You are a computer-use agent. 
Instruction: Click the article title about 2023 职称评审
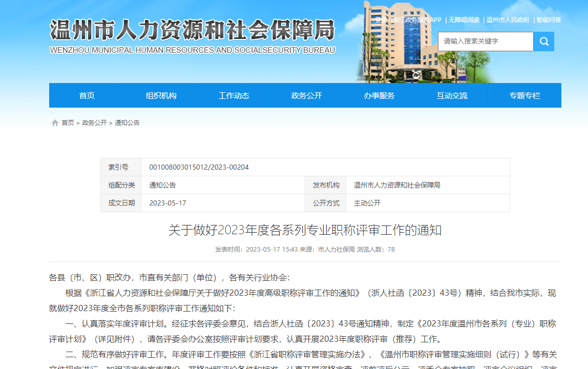305,230
